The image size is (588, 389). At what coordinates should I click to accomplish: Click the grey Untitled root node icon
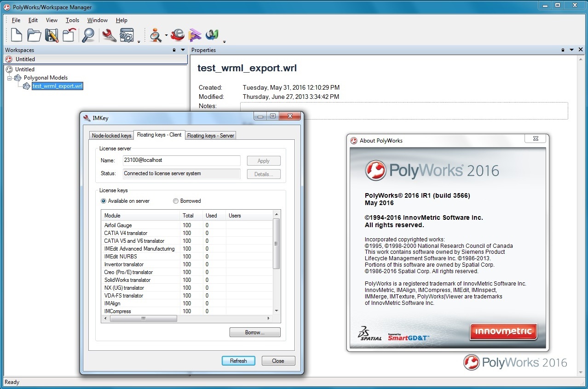[9, 69]
